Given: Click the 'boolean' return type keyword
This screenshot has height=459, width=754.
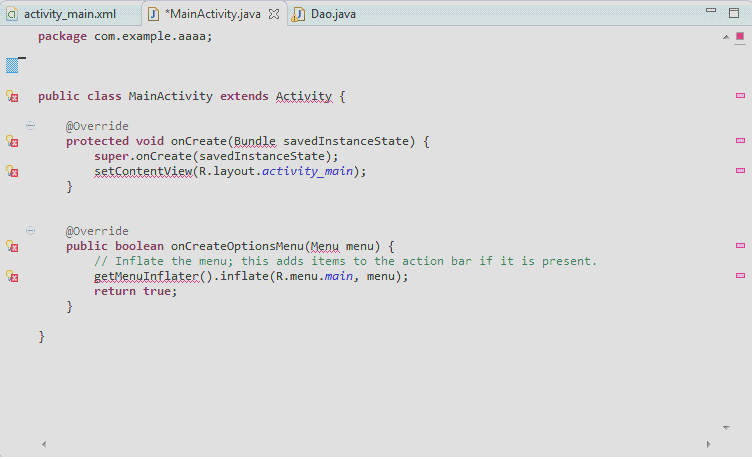Looking at the screenshot, I should [x=139, y=246].
